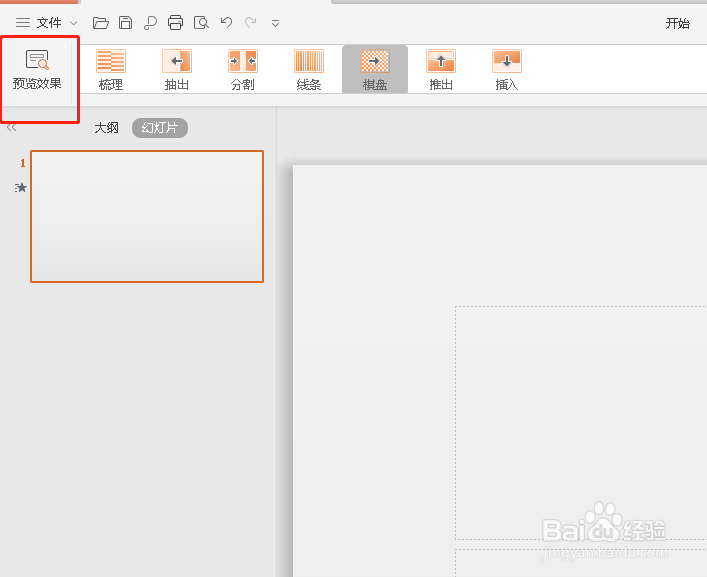This screenshot has width=707, height=577.
Task: Collapse the slide panel with double chevron
Action: point(12,128)
